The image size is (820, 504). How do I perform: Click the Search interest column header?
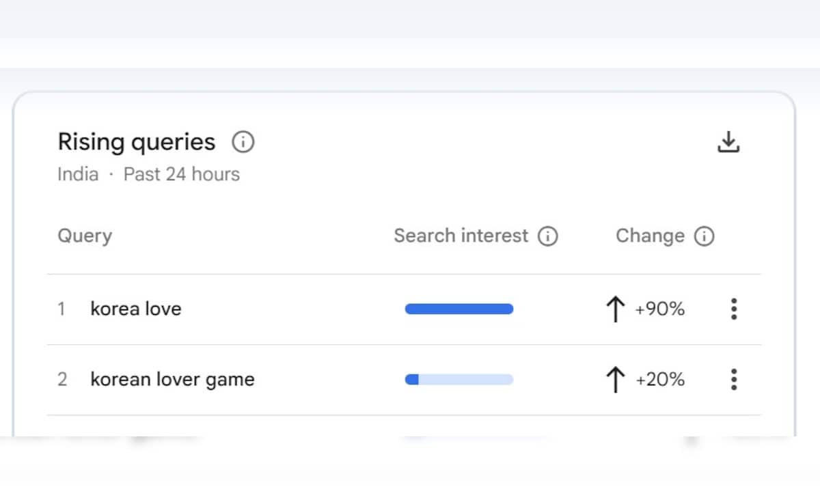coord(461,236)
